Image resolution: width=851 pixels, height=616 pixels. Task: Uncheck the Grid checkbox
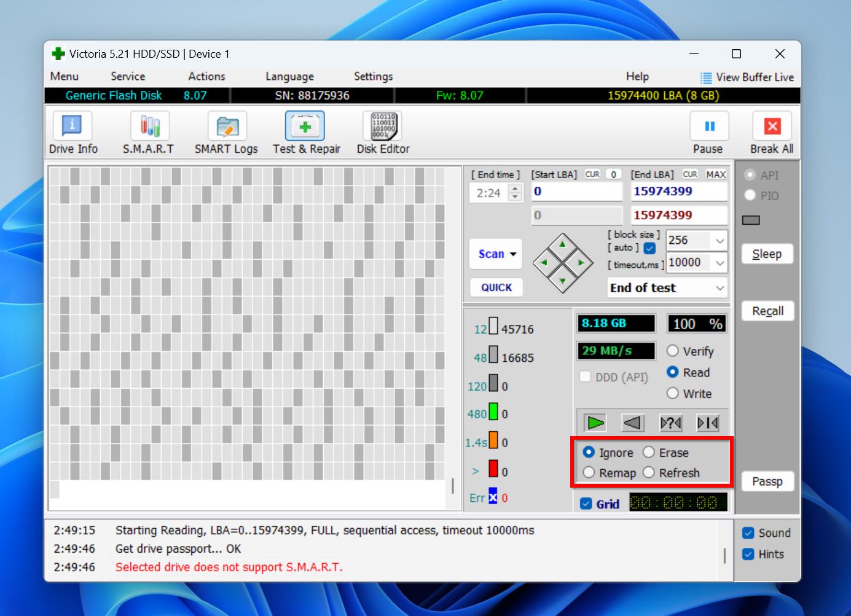click(x=586, y=504)
